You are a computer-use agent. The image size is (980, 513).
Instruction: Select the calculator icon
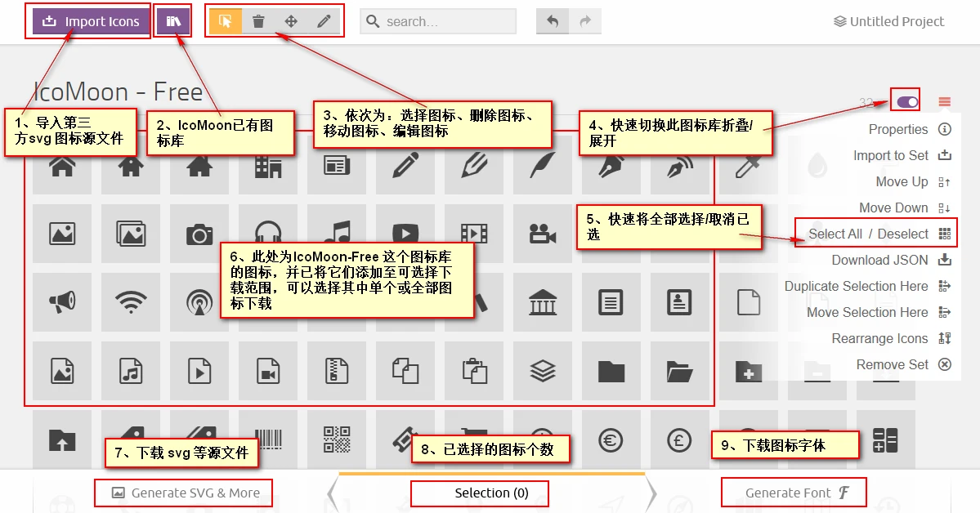[886, 440]
